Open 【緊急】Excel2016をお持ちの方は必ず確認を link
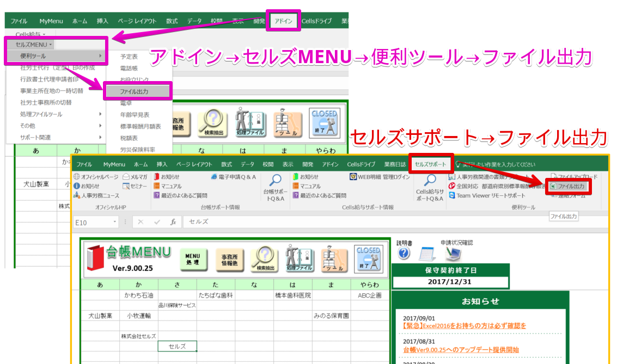The height and width of the screenshot is (364, 617). coord(465,325)
